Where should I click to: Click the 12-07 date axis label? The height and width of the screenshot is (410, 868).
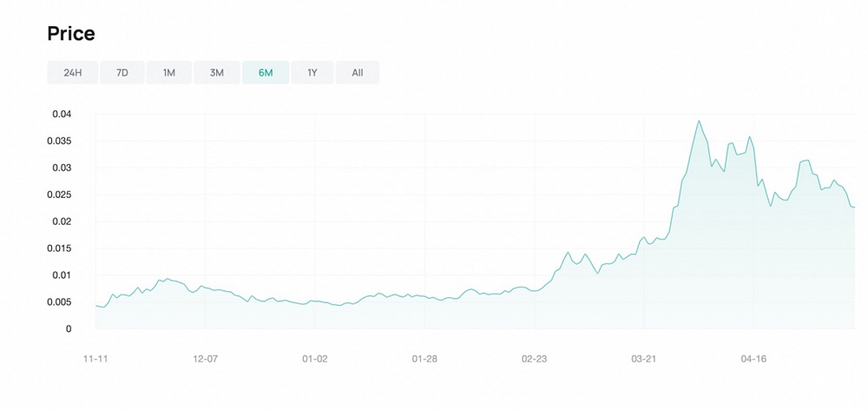tap(205, 358)
